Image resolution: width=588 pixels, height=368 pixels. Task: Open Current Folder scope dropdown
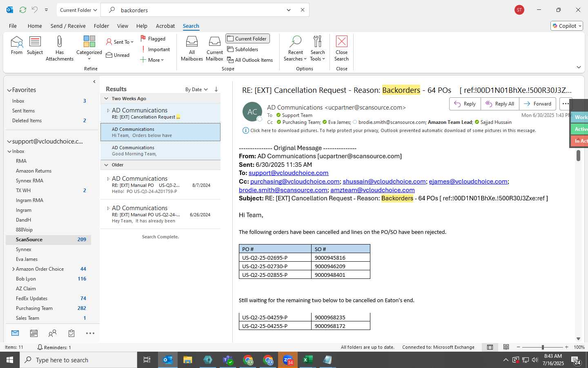tap(78, 10)
